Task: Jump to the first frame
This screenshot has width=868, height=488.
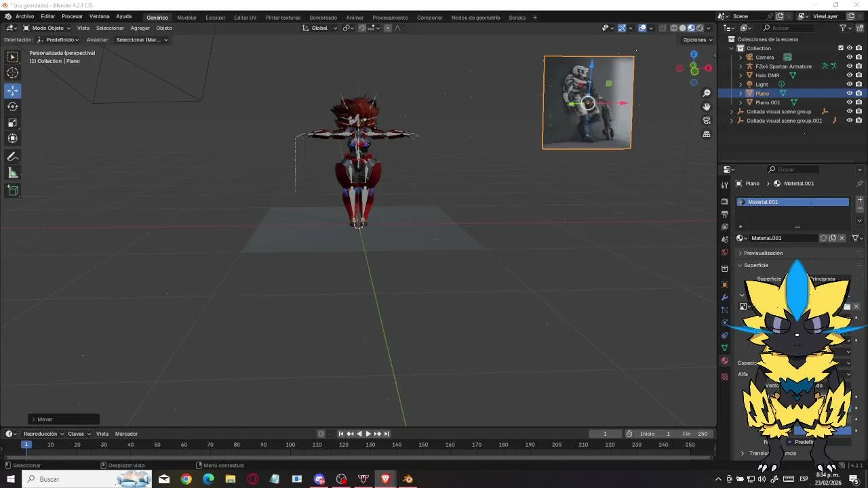Action: pyautogui.click(x=341, y=434)
